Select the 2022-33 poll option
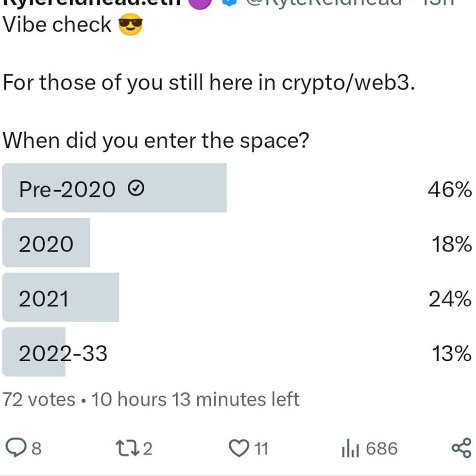This screenshot has height=476, width=476. [237, 352]
